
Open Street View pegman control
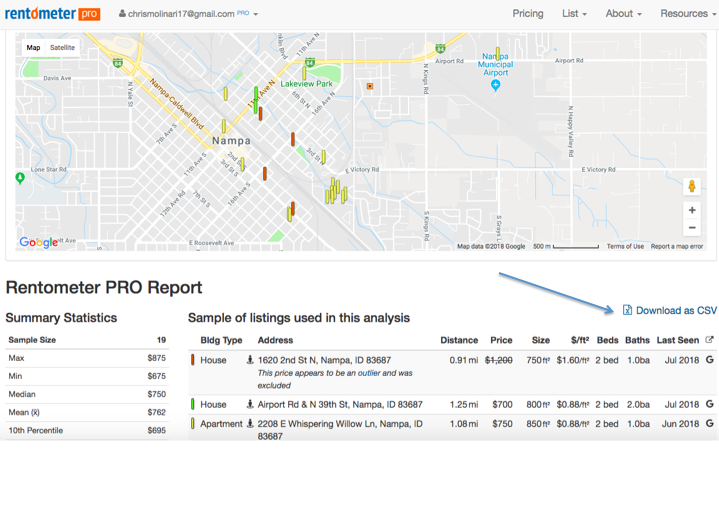pos(692,187)
